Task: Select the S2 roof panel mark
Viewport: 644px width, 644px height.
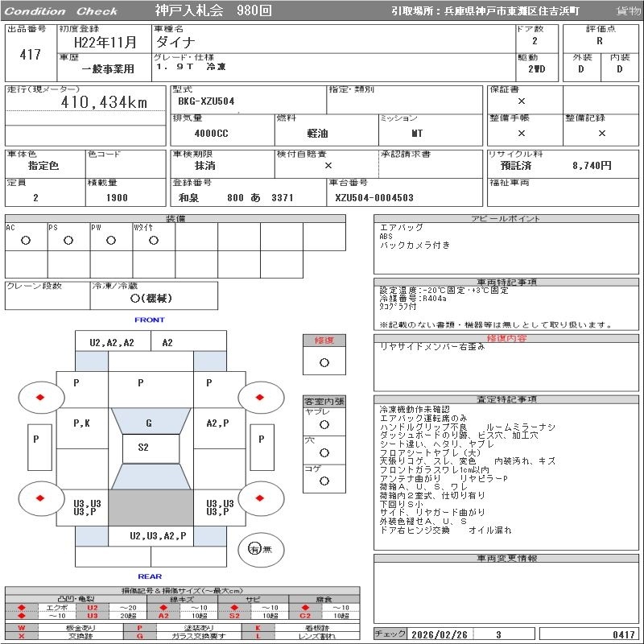Action: (143, 448)
